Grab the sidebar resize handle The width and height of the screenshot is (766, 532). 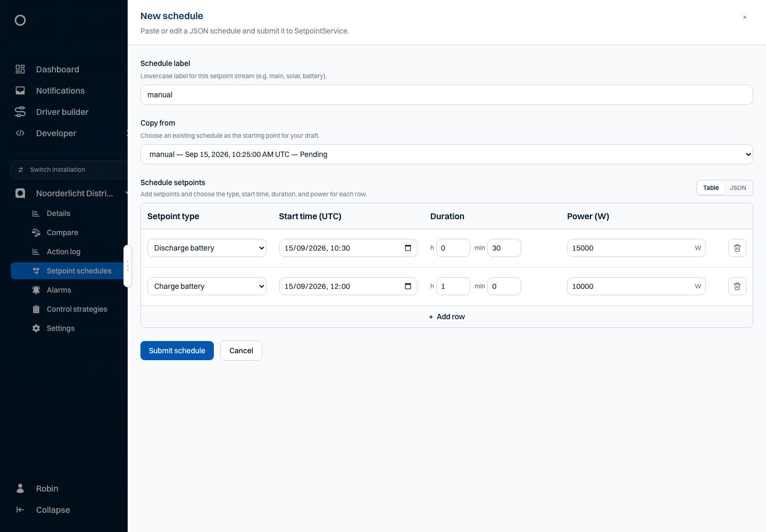[x=128, y=266]
